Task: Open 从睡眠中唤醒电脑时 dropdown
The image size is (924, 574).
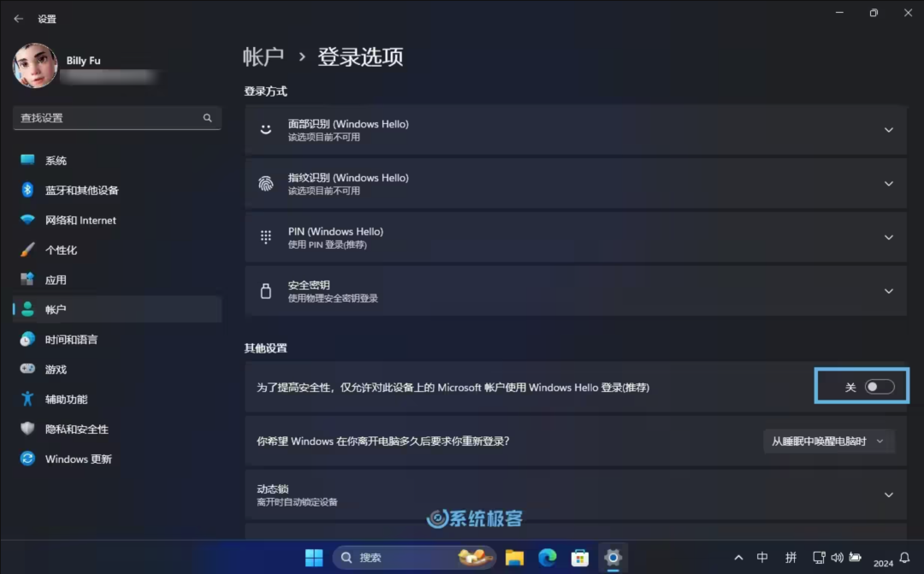Action: 828,441
